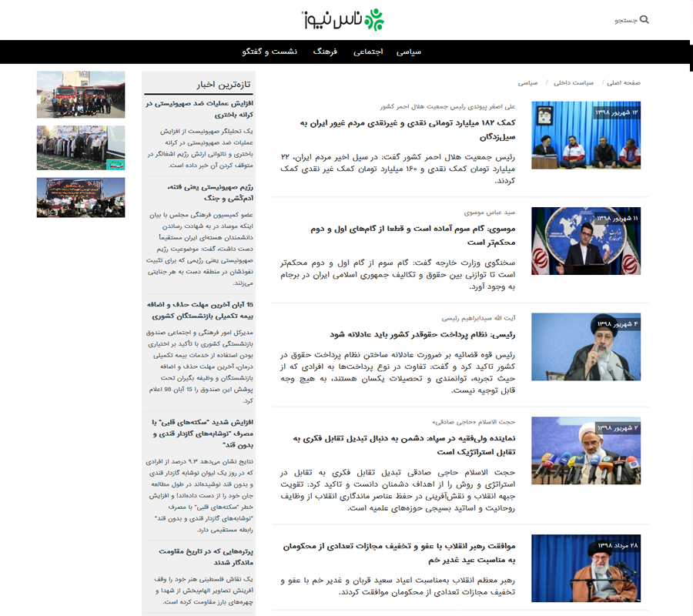Click the جستجو search field
The height and width of the screenshot is (616, 693).
point(626,20)
